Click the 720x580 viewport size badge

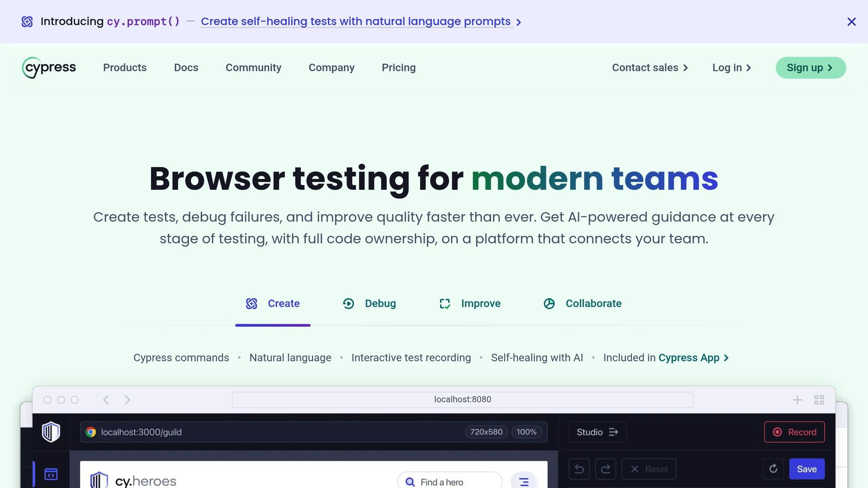coord(486,432)
